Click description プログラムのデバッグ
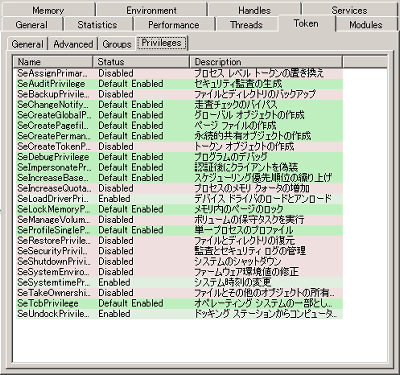Viewport: 400px width, 375px height. pos(231,157)
